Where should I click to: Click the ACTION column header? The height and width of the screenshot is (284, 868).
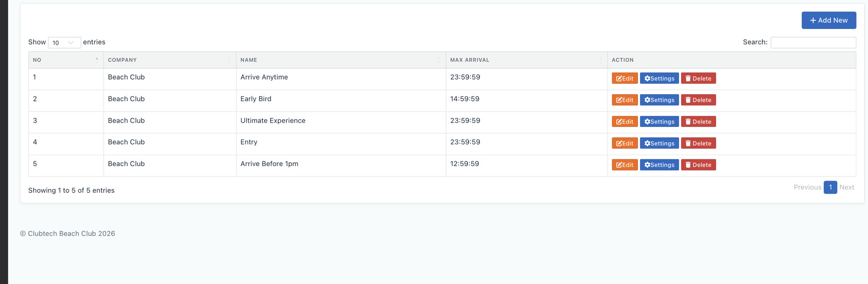pos(732,60)
